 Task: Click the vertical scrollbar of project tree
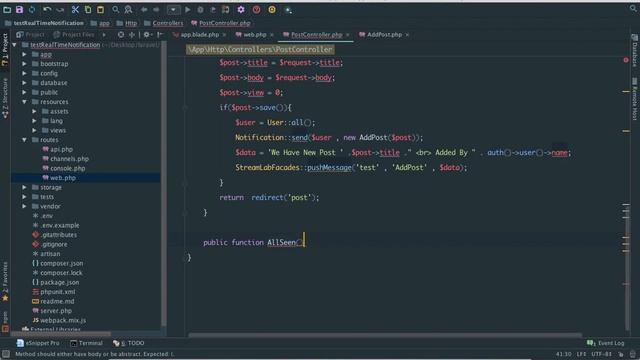tap(164, 184)
